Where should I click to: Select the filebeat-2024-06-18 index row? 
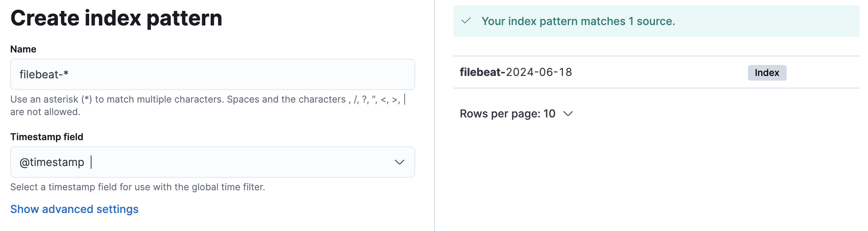click(656, 72)
